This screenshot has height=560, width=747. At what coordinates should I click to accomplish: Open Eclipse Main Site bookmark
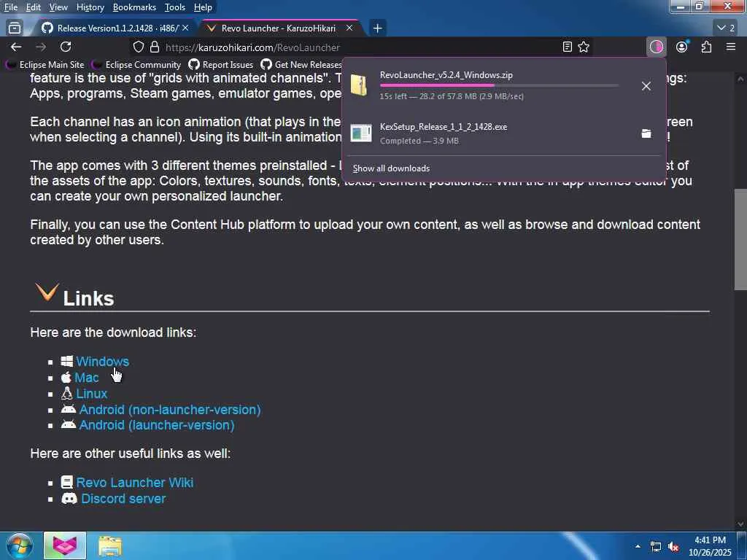point(44,64)
